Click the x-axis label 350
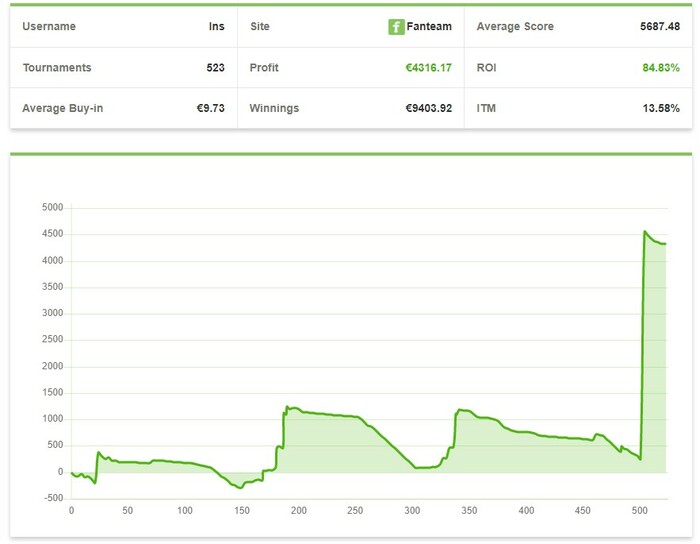Viewport: 700px width, 544px height. point(469,510)
